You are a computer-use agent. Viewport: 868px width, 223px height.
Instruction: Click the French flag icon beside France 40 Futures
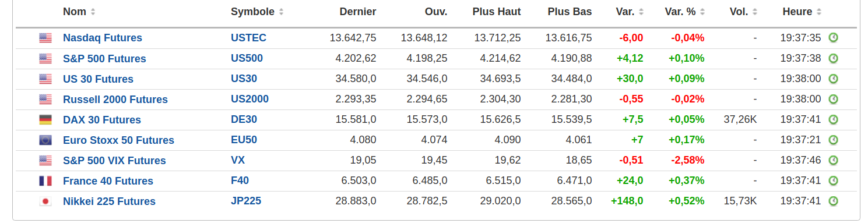(45, 181)
